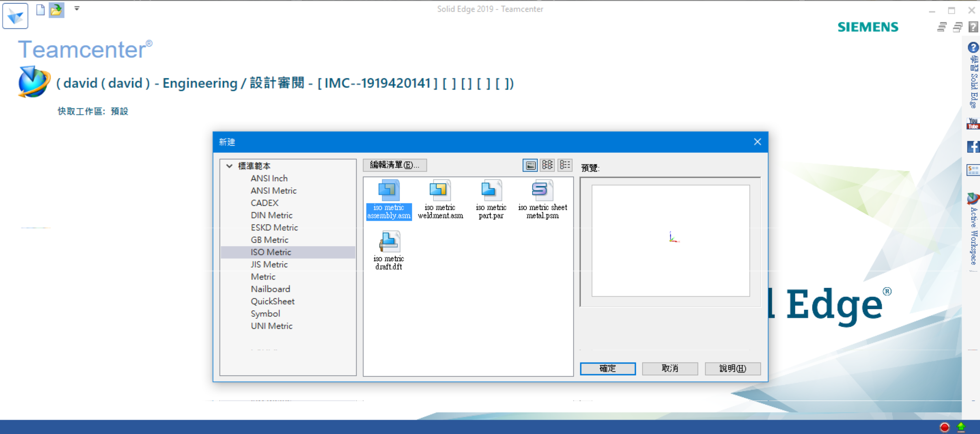Switch to large icons view
The height and width of the screenshot is (434, 980).
pos(530,165)
